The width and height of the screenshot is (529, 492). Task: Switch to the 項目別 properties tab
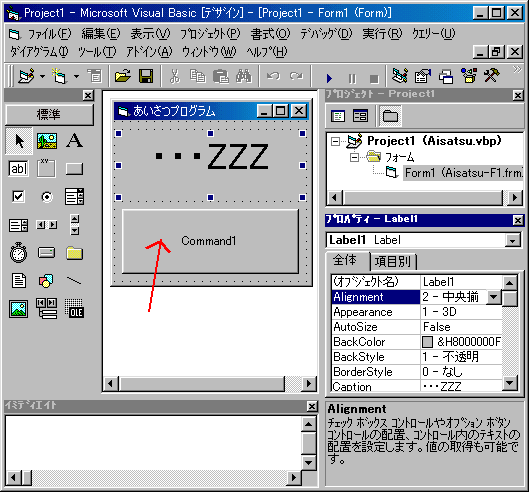tap(393, 262)
